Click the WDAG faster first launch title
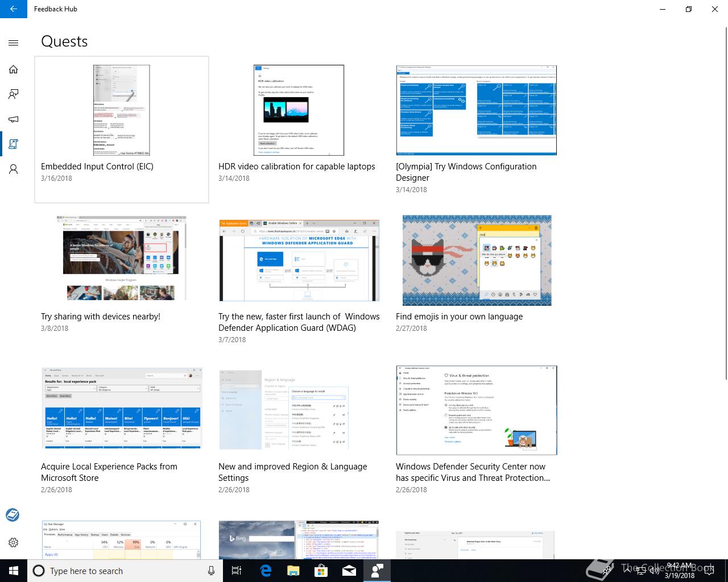728x582 pixels. [299, 322]
